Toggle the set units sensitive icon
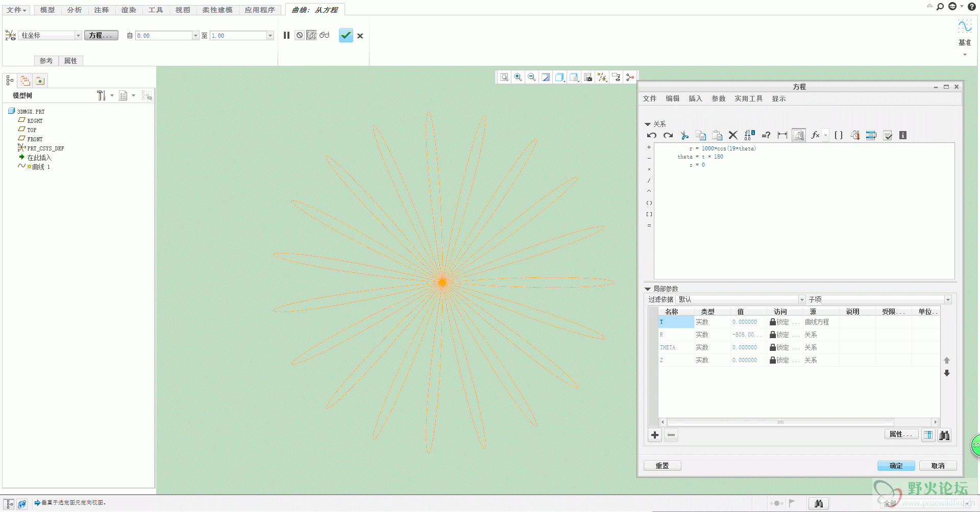This screenshot has width=980, height=512. (799, 135)
